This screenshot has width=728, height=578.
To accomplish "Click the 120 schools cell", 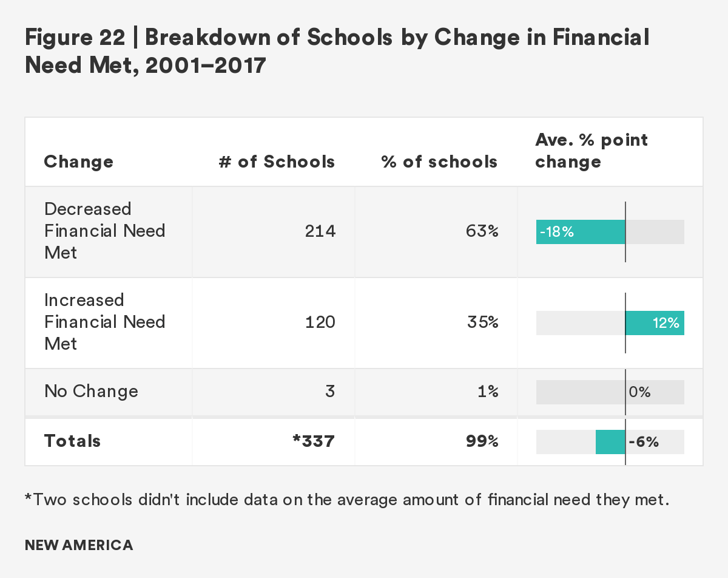I will coord(320,322).
